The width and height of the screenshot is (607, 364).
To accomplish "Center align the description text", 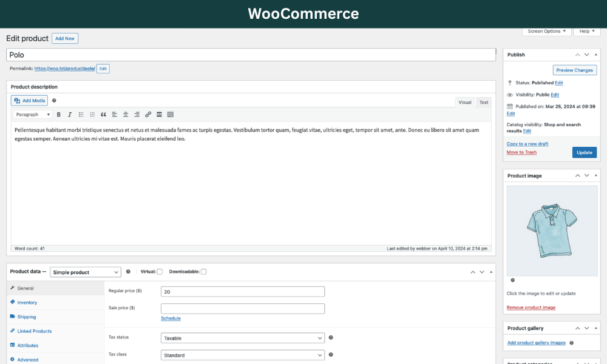I will pos(126,115).
